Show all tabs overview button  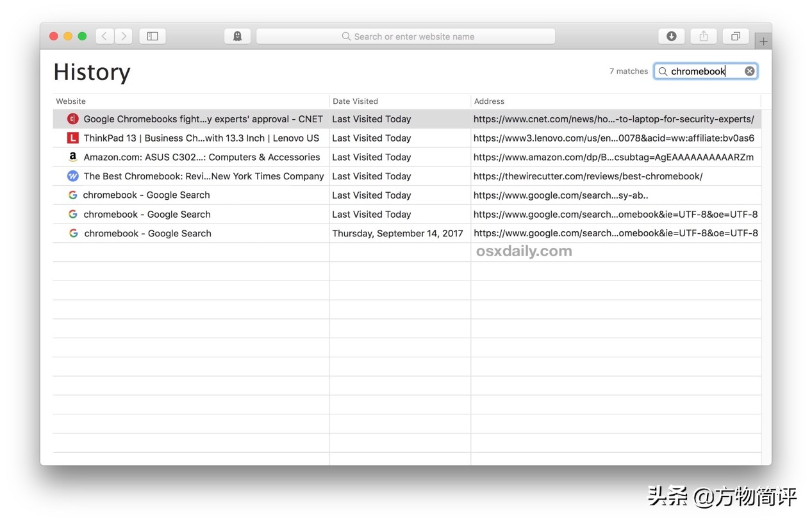point(735,37)
